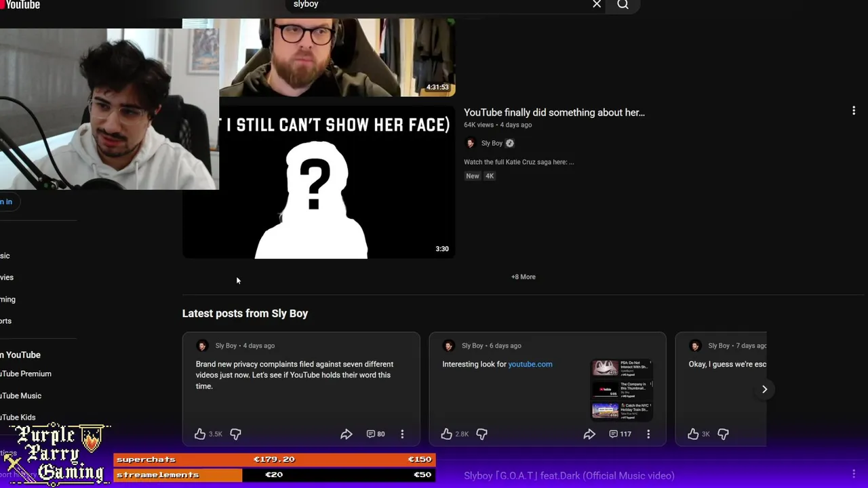Clear the slyboy search text
The height and width of the screenshot is (488, 868).
597,5
